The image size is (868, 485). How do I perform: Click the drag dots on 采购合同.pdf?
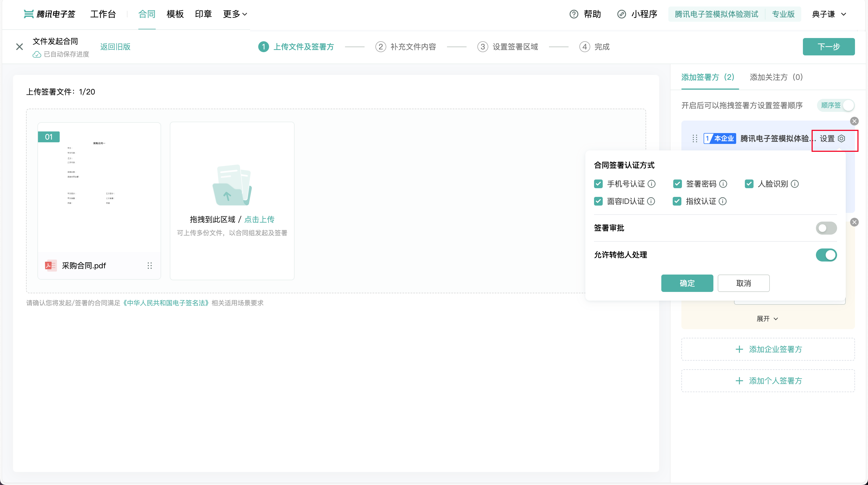(x=150, y=266)
